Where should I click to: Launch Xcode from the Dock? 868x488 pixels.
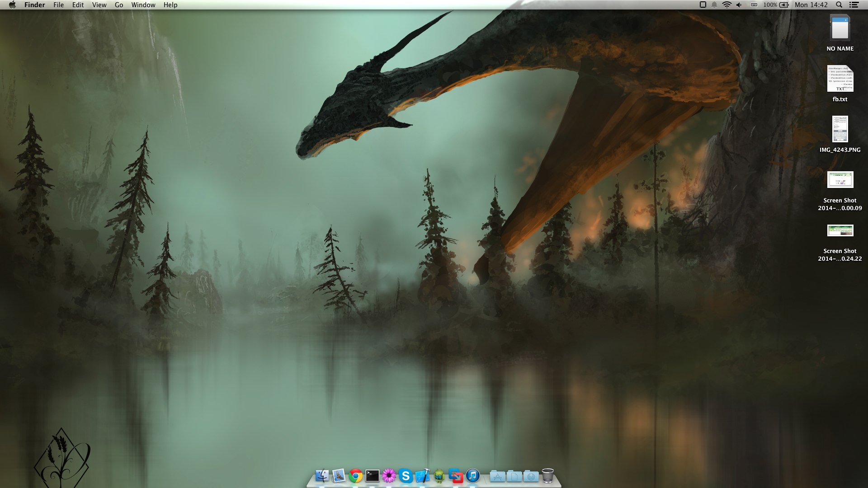point(422,476)
